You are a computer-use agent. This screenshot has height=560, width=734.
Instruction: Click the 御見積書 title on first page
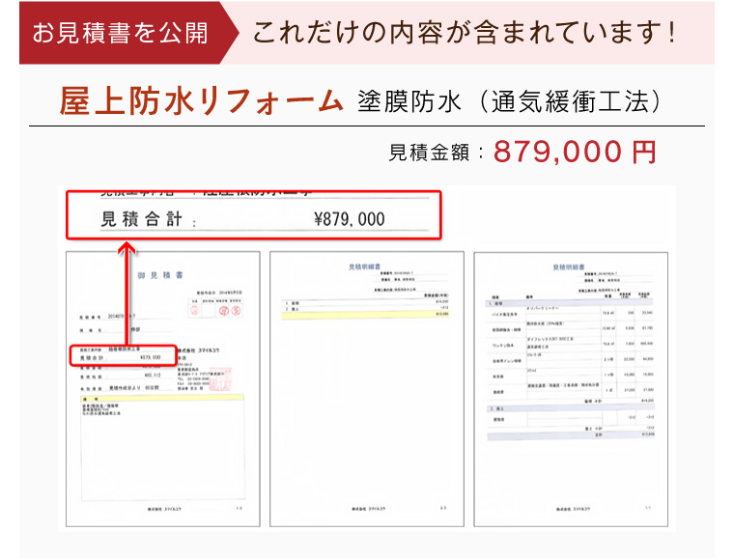161,275
